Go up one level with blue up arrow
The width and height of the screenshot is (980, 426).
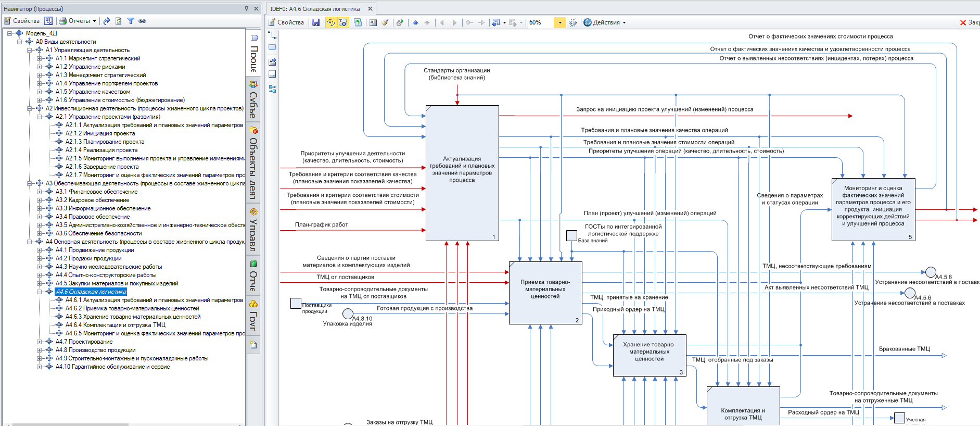point(415,22)
